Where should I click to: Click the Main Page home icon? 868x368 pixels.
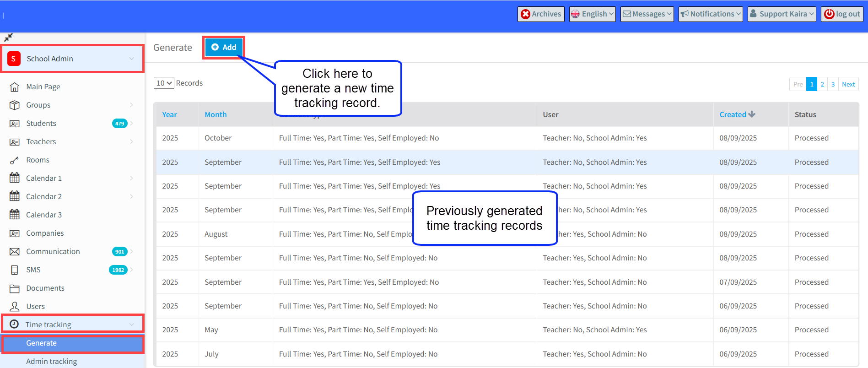(x=15, y=87)
